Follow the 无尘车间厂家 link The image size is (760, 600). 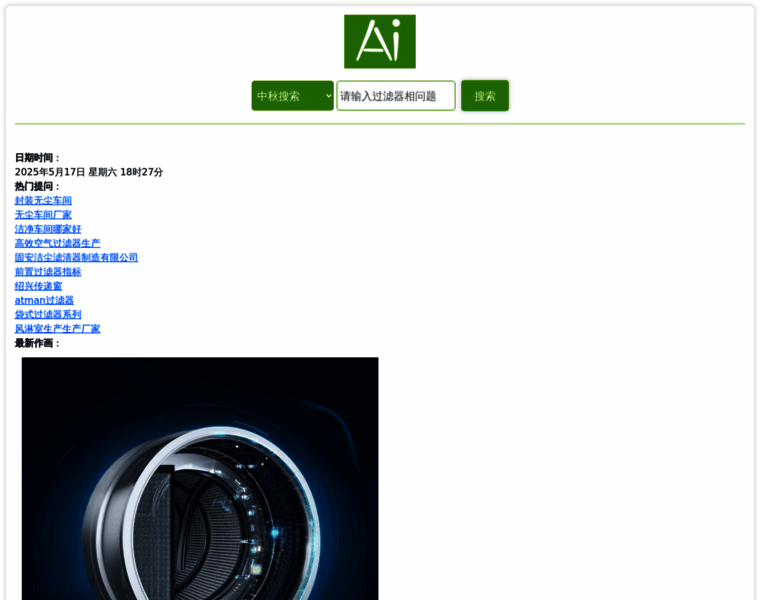(x=43, y=215)
